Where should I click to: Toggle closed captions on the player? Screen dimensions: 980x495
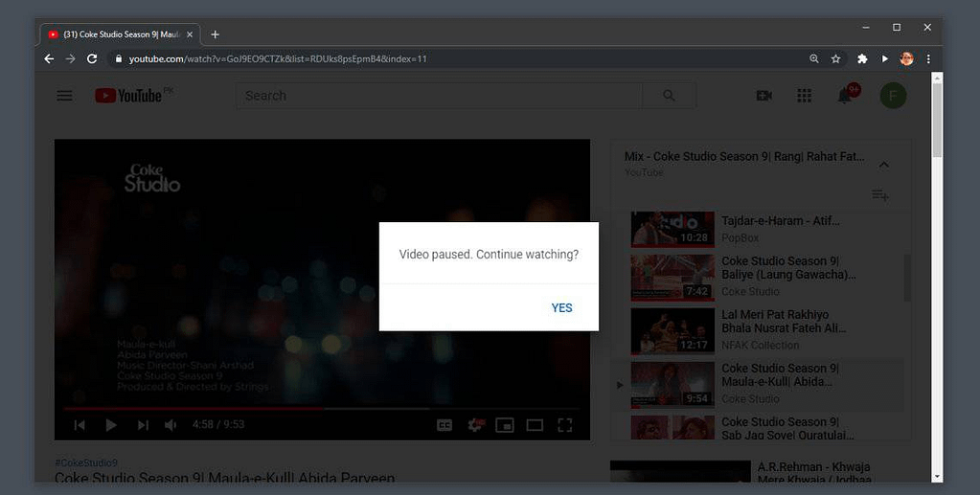coord(444,425)
